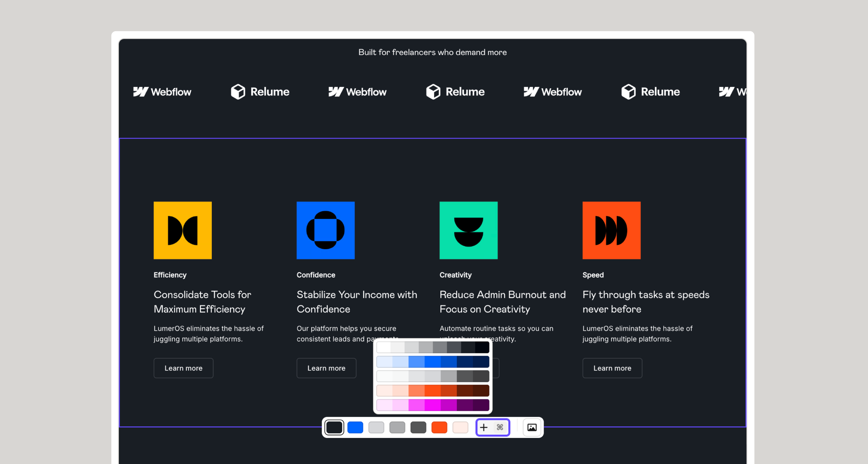Click the first Webflow logo
The image size is (868, 464).
(162, 92)
